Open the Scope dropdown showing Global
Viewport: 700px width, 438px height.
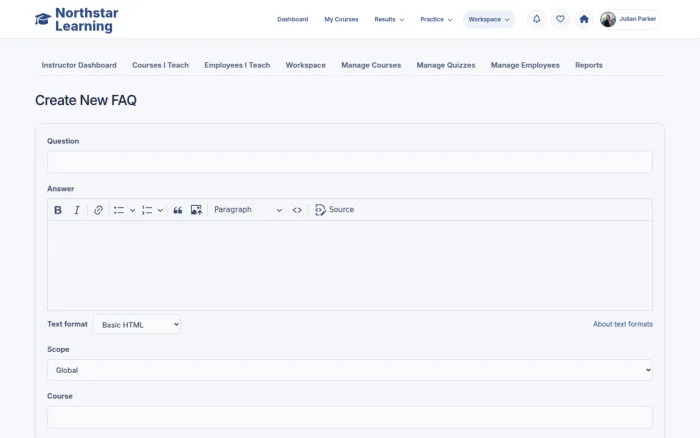350,370
